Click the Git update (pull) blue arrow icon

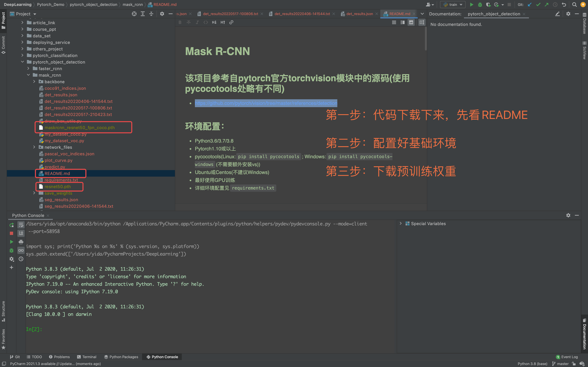530,4
